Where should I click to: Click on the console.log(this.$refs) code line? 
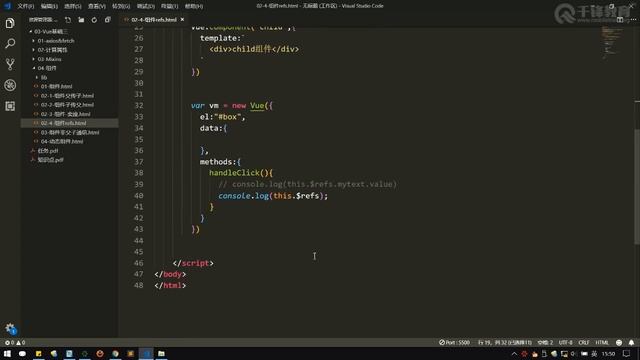tap(273, 196)
